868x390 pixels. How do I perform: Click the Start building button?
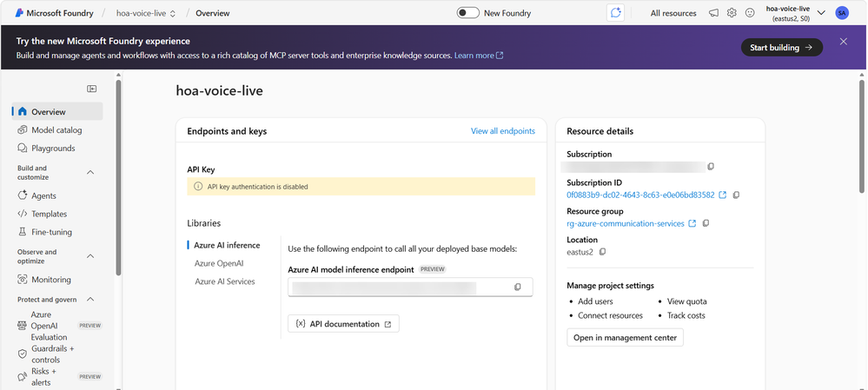pos(782,48)
